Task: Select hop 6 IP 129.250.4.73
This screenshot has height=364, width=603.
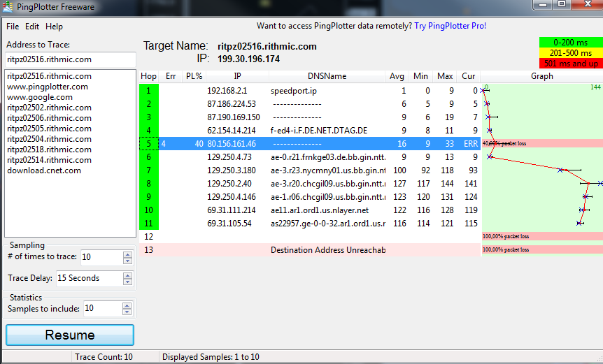Action: point(229,157)
